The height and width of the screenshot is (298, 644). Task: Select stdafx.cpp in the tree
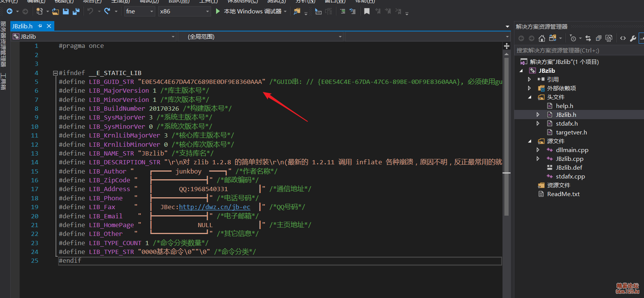coord(571,176)
